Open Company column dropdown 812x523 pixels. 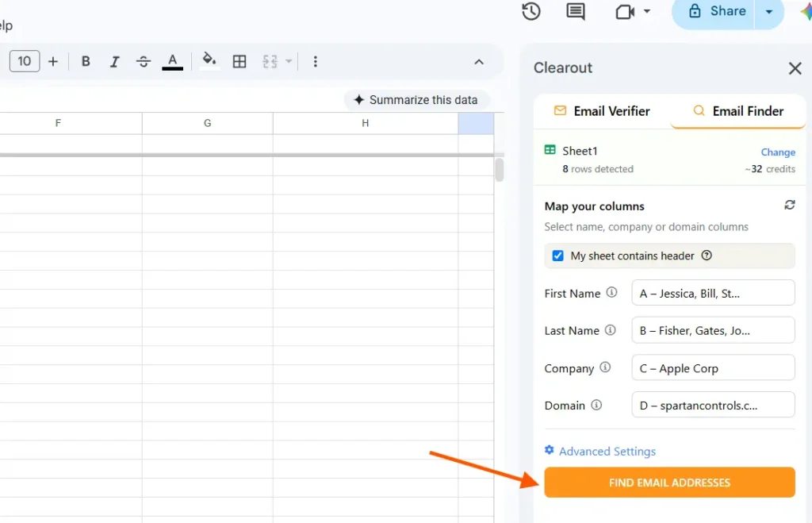click(x=713, y=368)
